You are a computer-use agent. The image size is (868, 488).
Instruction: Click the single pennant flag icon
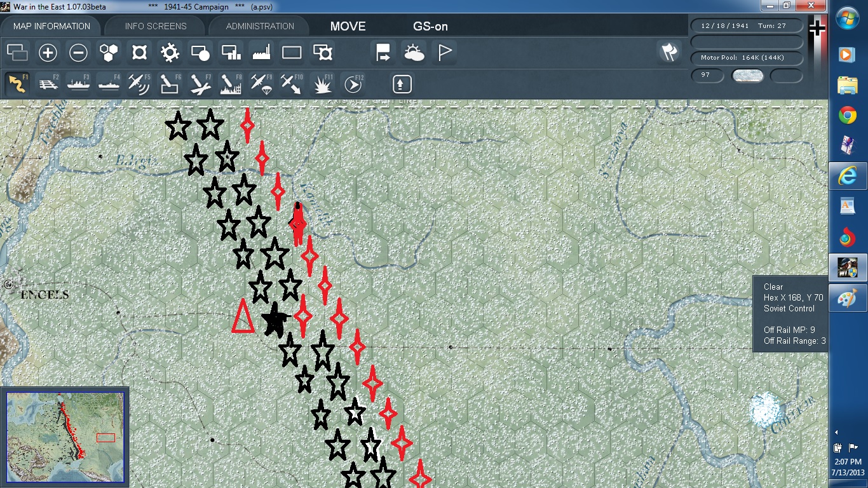point(444,53)
